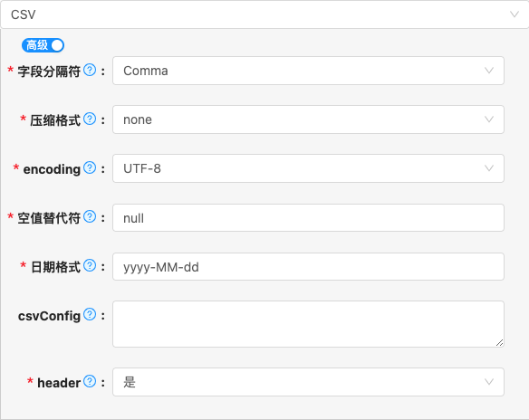Image resolution: width=529 pixels, height=420 pixels.
Task: Click chevron arrow in encoding field
Action: (489, 168)
